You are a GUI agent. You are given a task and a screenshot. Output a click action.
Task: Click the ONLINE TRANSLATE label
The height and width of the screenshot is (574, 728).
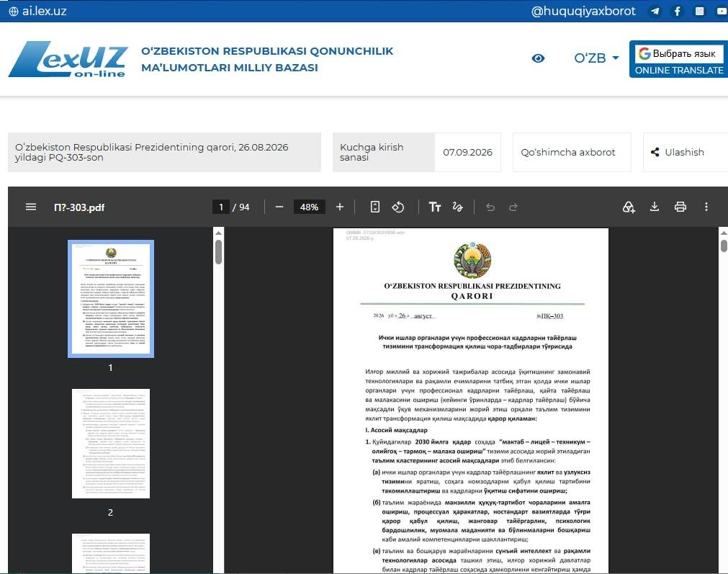(679, 70)
